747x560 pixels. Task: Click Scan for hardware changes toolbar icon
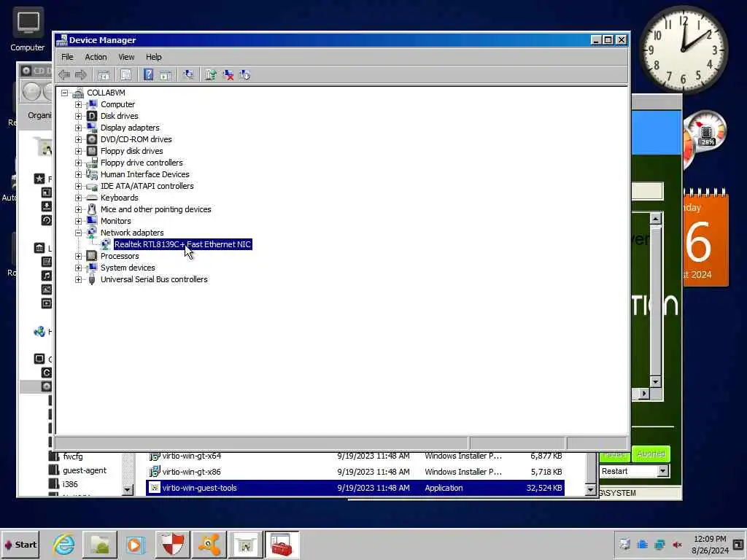point(188,75)
